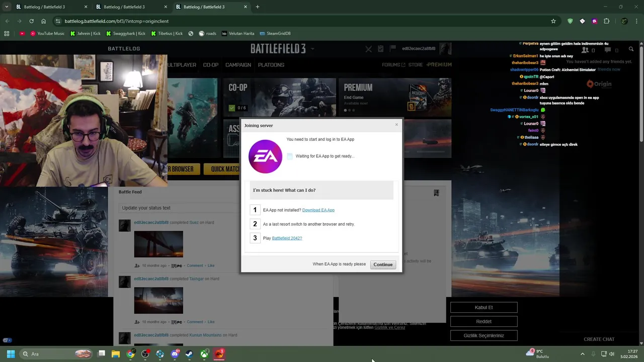Screen dimensions: 644x362
Task: Open the FORUMS link
Action: [x=393, y=65]
